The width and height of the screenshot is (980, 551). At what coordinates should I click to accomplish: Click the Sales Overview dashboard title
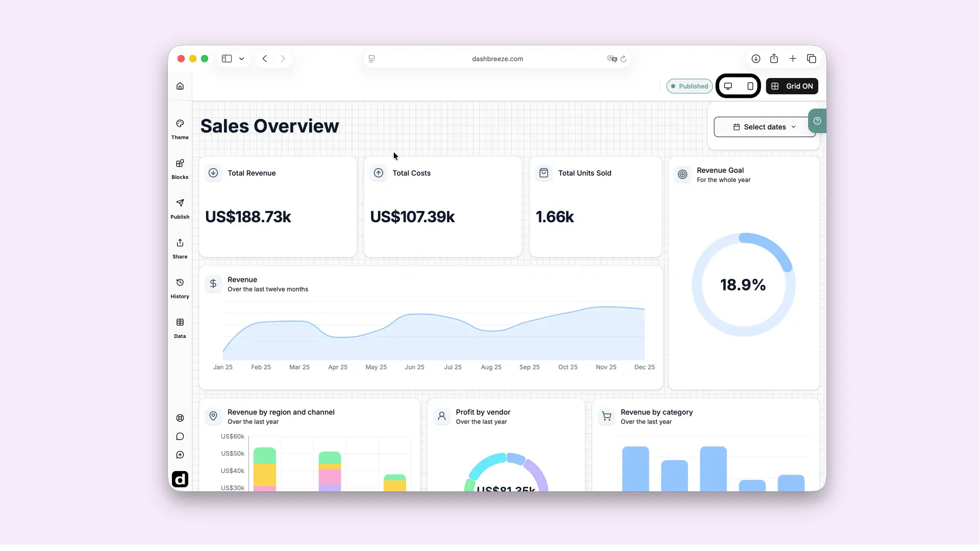point(269,126)
